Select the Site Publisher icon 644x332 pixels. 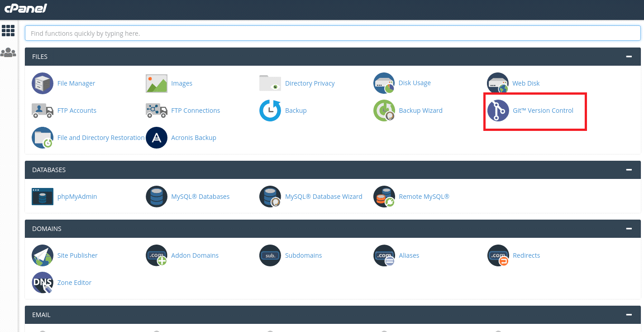42,255
